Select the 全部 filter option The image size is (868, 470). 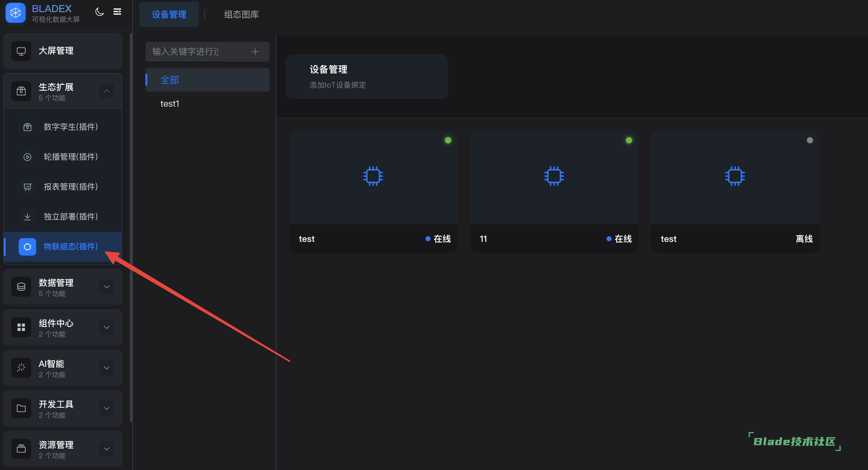click(169, 80)
